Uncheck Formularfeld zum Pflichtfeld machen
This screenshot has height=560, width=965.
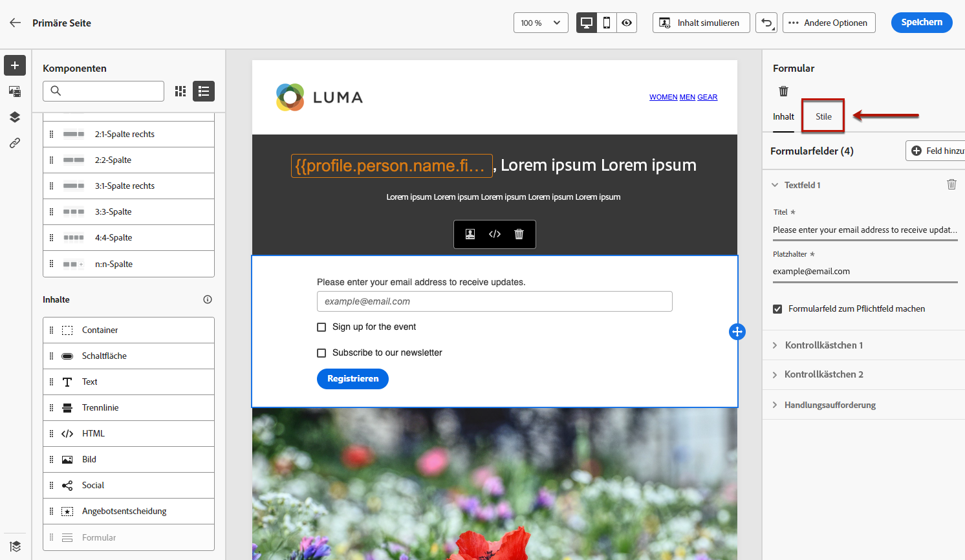[x=777, y=309]
